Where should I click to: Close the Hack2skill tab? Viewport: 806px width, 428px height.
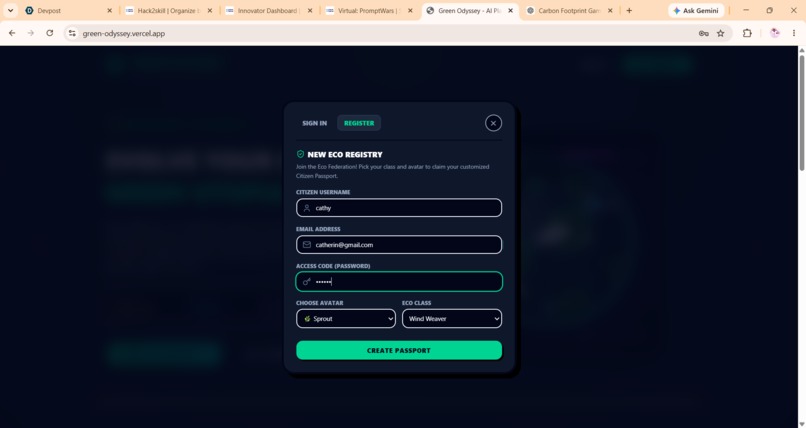click(x=210, y=11)
